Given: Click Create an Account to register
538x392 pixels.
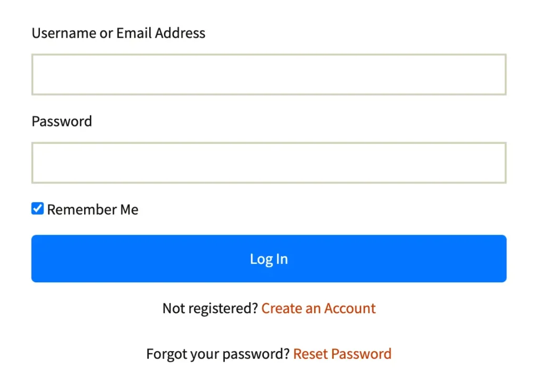Looking at the screenshot, I should click(x=318, y=308).
